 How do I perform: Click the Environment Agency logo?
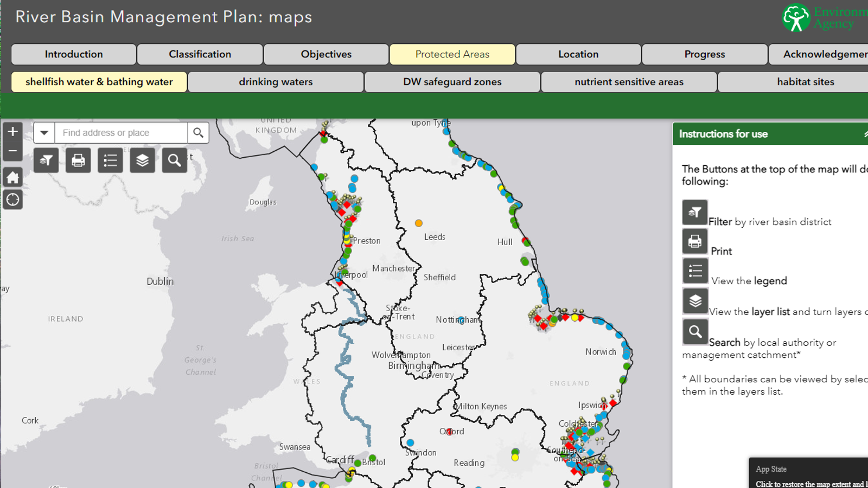pyautogui.click(x=796, y=18)
